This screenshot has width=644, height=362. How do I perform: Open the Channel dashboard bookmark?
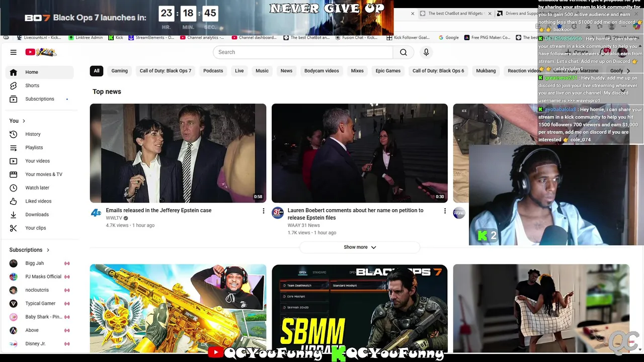[x=255, y=38]
